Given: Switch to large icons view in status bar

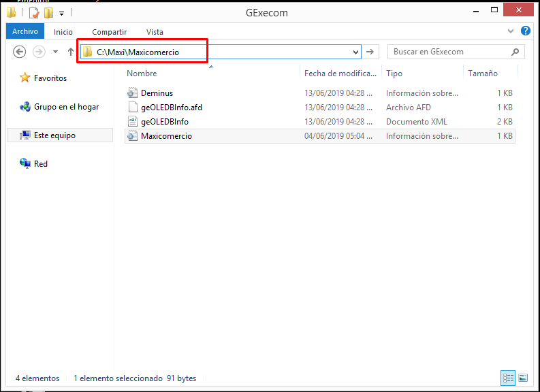Looking at the screenshot, I should 523,378.
